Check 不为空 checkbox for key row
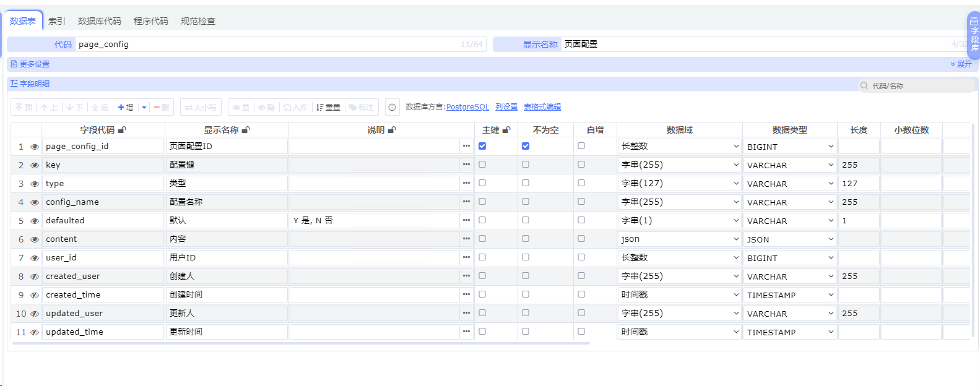980x386 pixels. click(x=526, y=165)
